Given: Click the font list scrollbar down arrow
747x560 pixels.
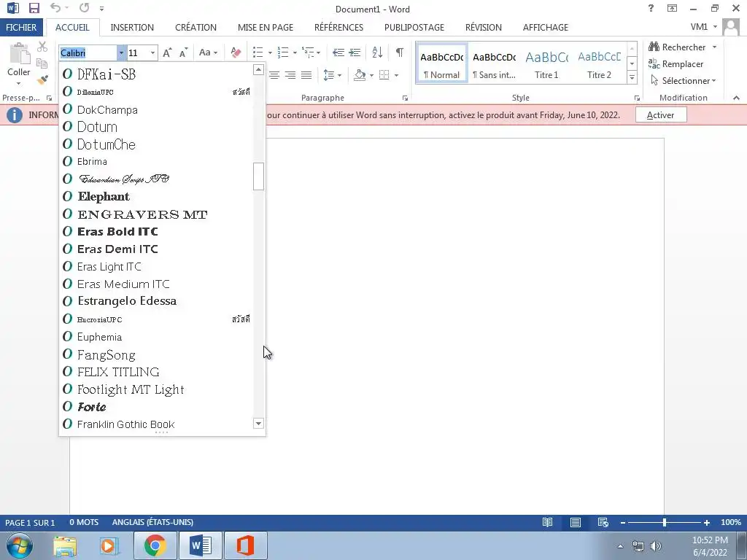Looking at the screenshot, I should click(x=258, y=424).
